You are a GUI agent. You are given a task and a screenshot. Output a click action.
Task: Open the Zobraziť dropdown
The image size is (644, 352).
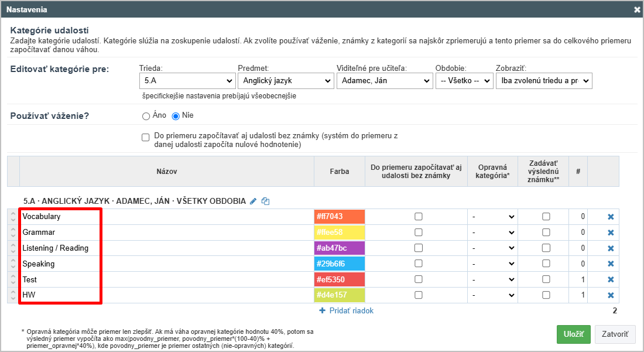click(x=544, y=81)
